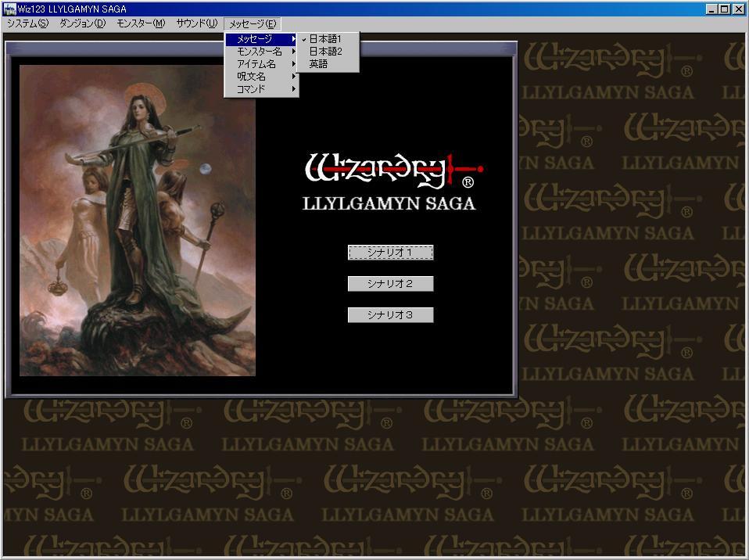Open the サウンド(U) menu
Viewport: 749px width, 560px height.
[x=197, y=23]
